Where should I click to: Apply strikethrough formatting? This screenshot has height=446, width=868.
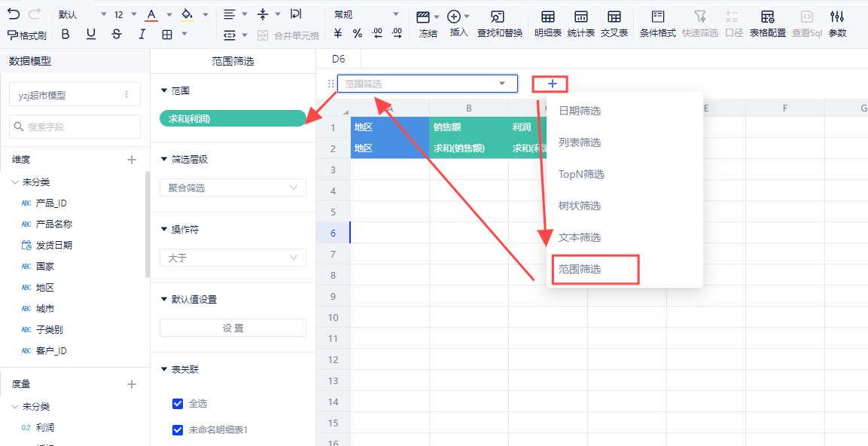click(x=116, y=34)
